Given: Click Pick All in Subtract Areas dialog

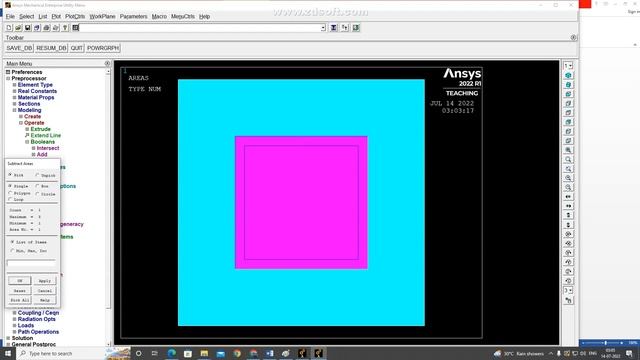Looking at the screenshot, I should click(20, 300).
